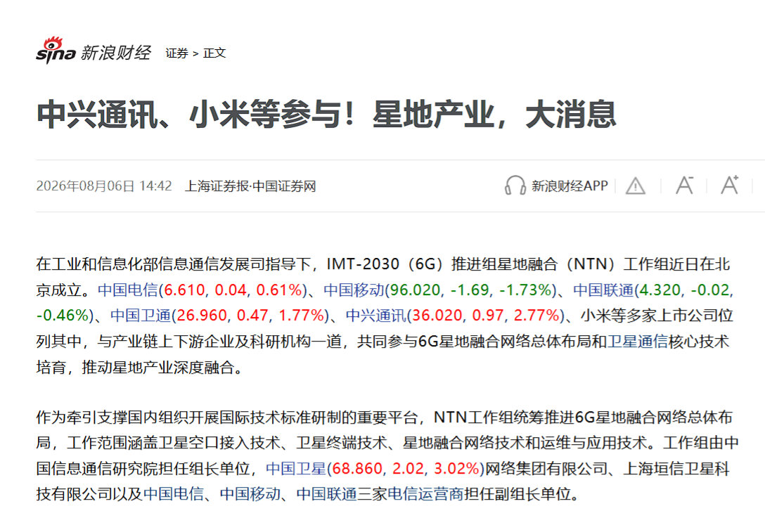Open 中国卫星 stock link
Screen dimensions: 765x532
(295, 468)
